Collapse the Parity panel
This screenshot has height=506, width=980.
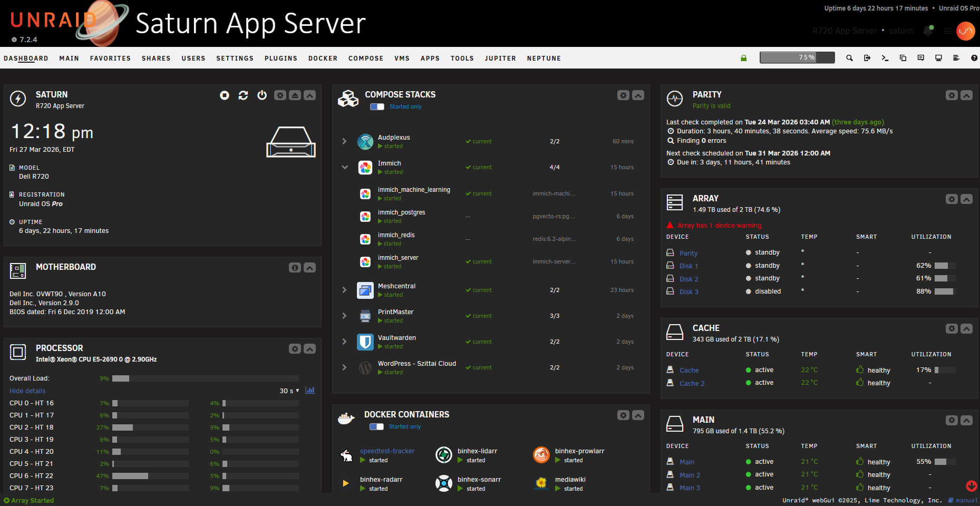pos(966,95)
